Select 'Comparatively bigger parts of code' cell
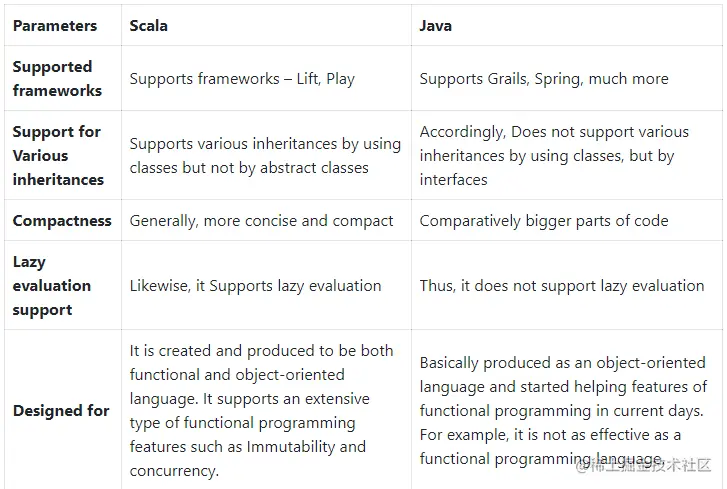 click(544, 220)
